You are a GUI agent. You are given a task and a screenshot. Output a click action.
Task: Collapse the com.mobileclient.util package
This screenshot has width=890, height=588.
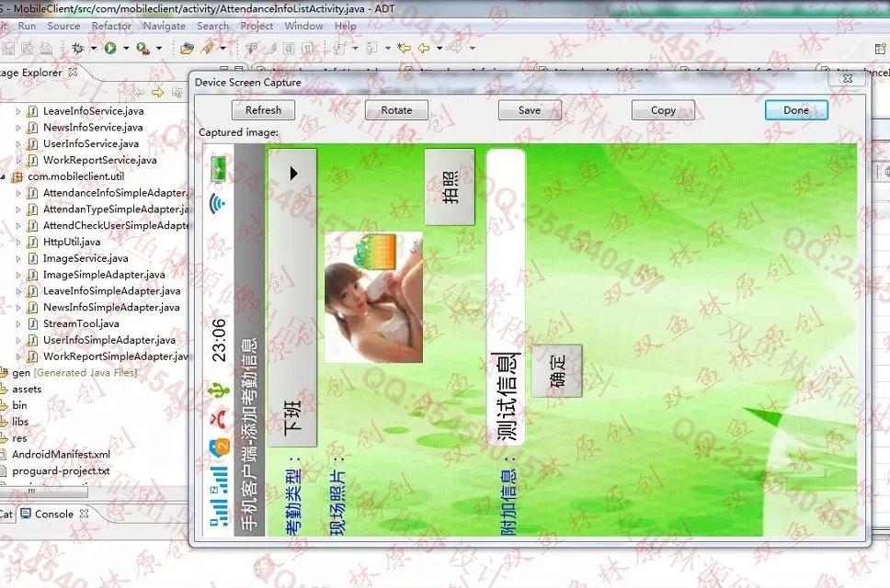pyautogui.click(x=5, y=176)
